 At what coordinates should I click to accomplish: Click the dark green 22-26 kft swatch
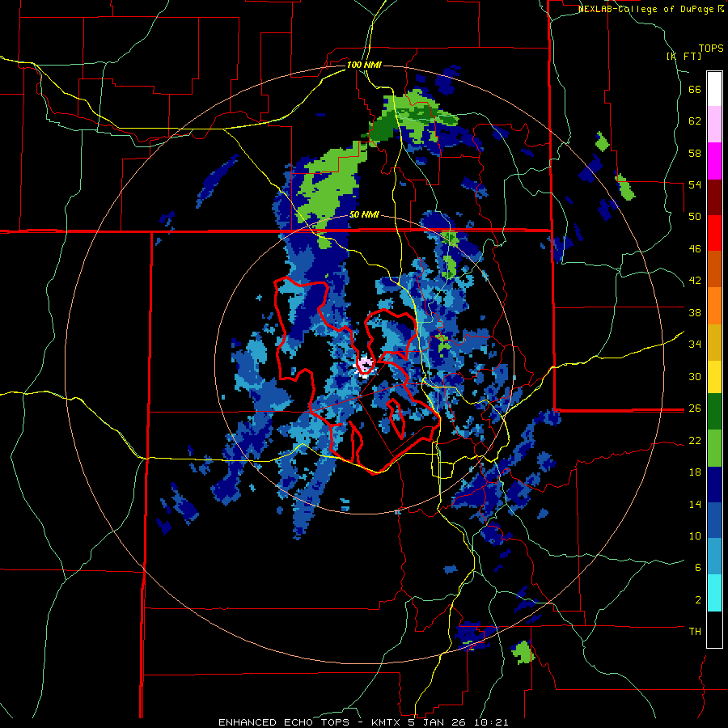tap(714, 412)
